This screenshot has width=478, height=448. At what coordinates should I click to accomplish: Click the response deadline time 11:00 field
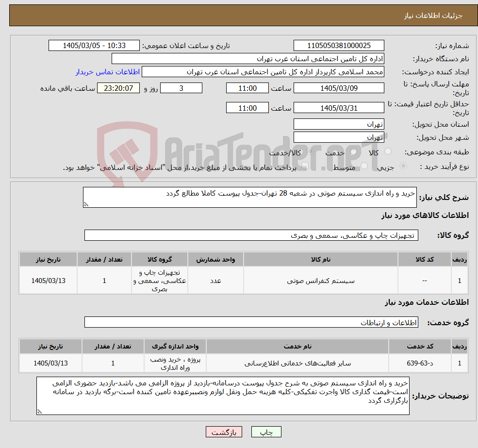pyautogui.click(x=247, y=88)
